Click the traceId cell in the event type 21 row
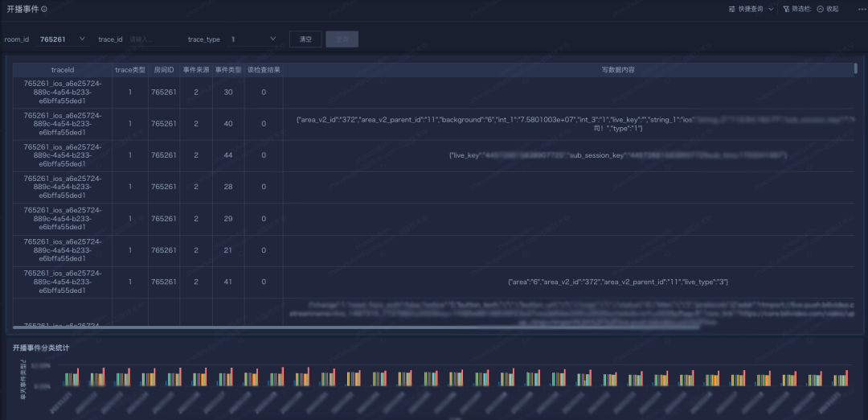 click(x=63, y=250)
